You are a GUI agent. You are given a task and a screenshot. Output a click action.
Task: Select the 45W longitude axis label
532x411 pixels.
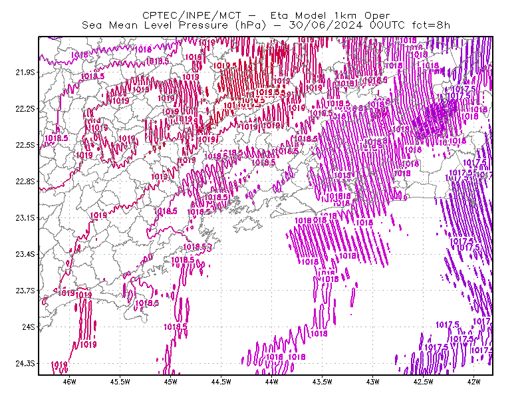coord(171,382)
